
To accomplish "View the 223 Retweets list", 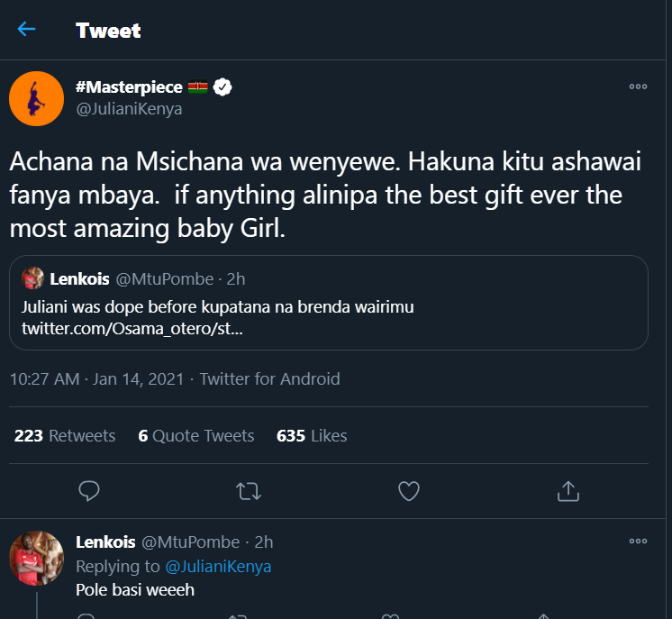I will pyautogui.click(x=65, y=436).
